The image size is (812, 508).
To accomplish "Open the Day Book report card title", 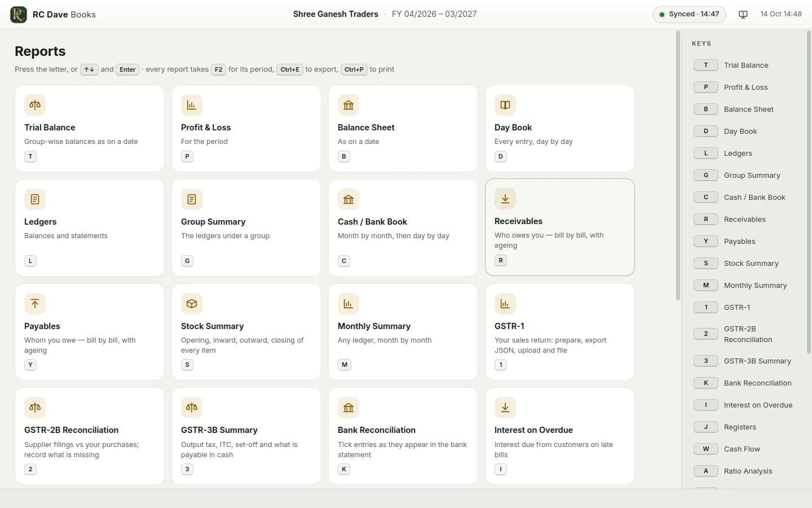I will click(513, 128).
